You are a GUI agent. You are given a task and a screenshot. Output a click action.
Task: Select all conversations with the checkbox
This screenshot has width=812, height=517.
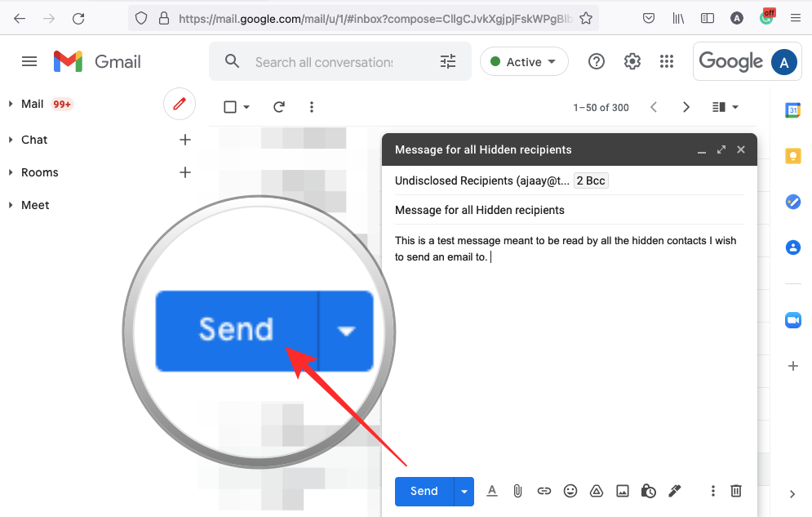point(229,106)
